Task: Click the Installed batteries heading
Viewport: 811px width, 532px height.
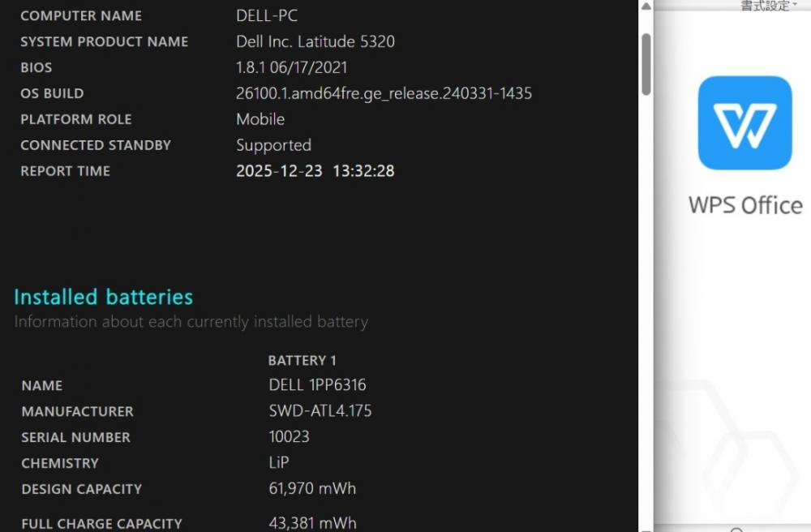Action: (x=104, y=297)
